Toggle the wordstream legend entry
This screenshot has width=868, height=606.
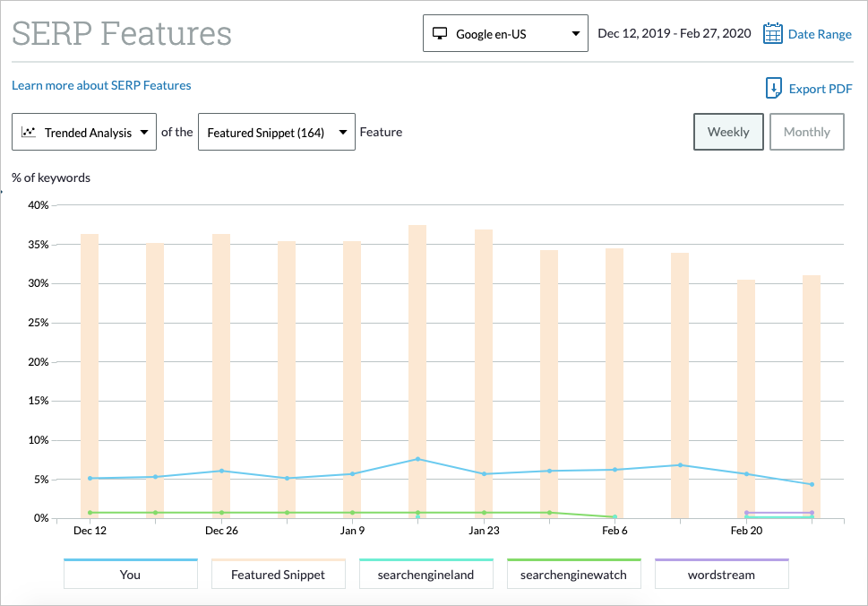pyautogui.click(x=721, y=573)
